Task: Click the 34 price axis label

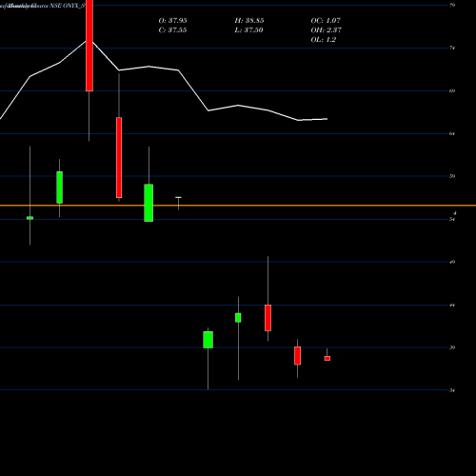Action: [x=452, y=390]
